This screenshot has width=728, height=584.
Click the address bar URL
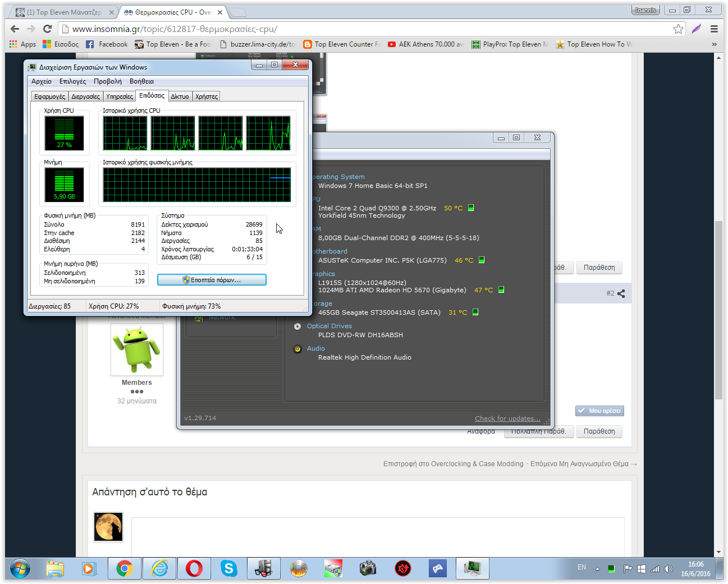click(x=175, y=29)
